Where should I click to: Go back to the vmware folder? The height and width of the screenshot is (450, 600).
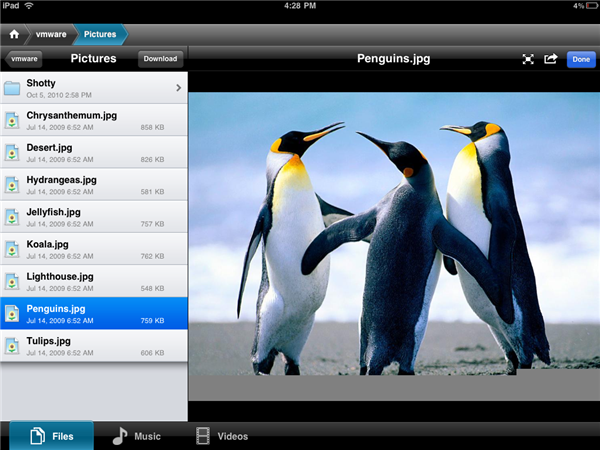pyautogui.click(x=19, y=59)
